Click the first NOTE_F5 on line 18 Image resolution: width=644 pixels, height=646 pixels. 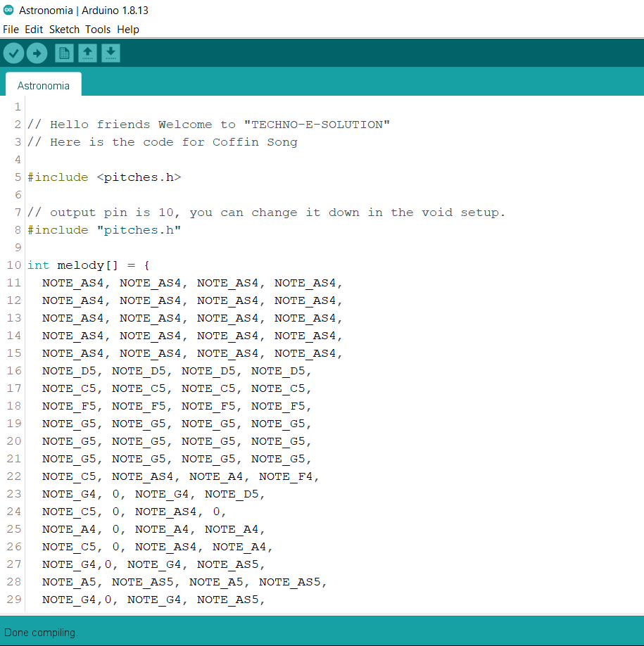coord(69,406)
